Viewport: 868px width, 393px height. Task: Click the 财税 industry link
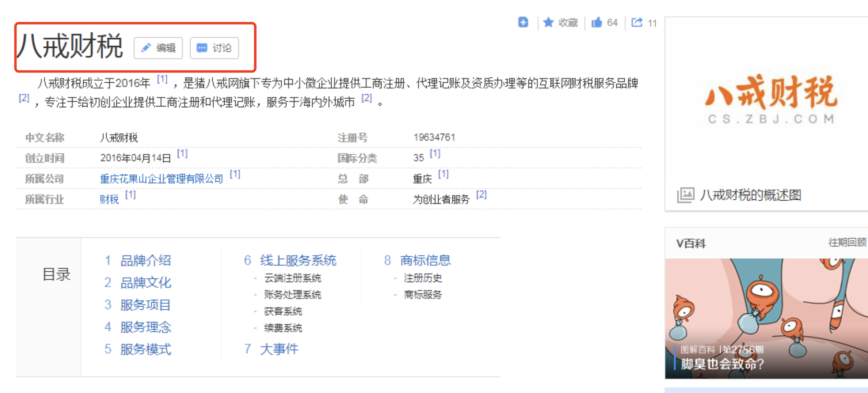point(109,199)
